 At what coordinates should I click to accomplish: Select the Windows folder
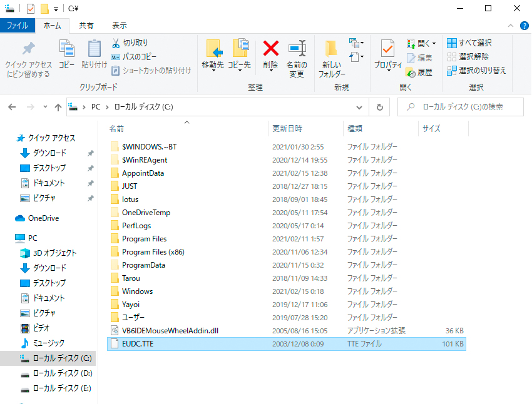pos(138,291)
